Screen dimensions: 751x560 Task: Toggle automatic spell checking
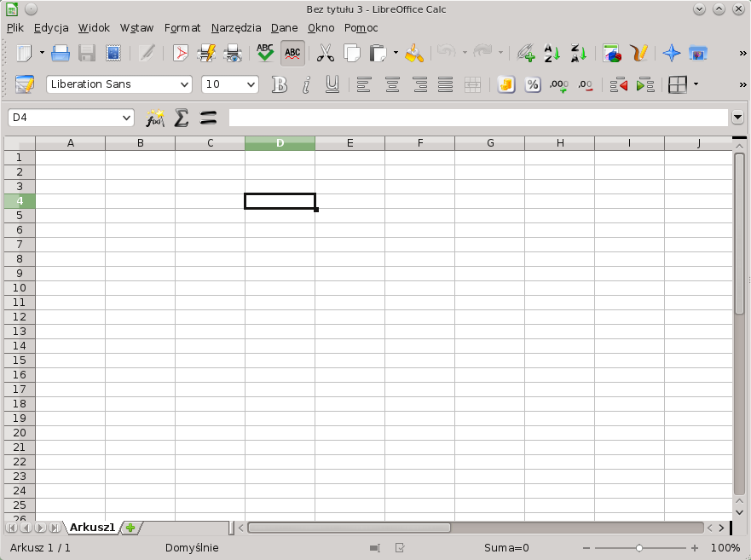(292, 54)
